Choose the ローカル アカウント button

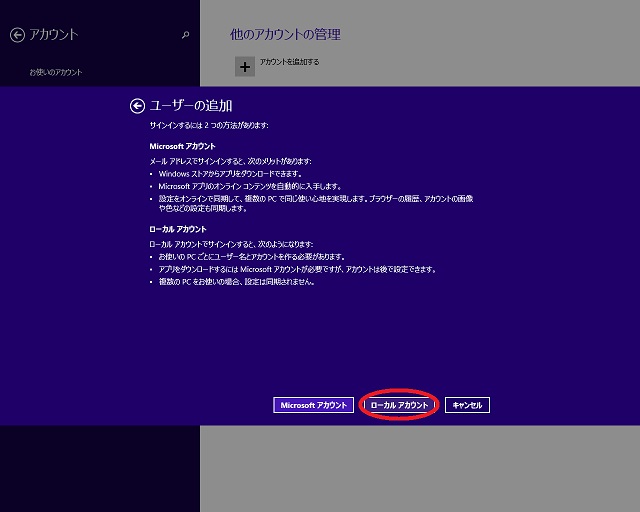[x=399, y=405]
